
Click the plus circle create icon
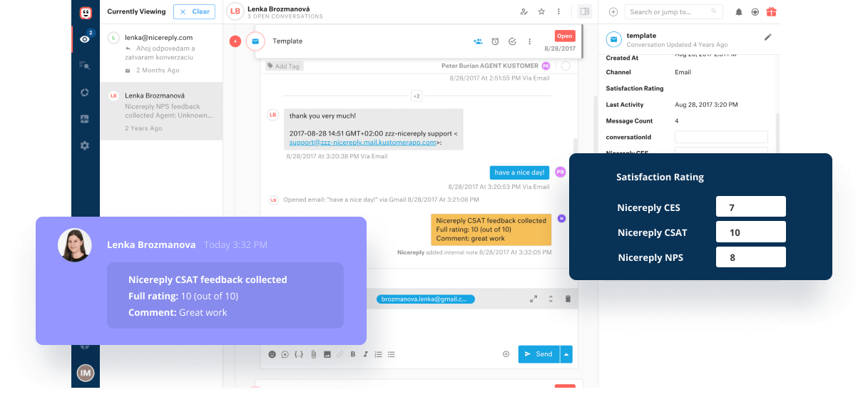(x=613, y=11)
